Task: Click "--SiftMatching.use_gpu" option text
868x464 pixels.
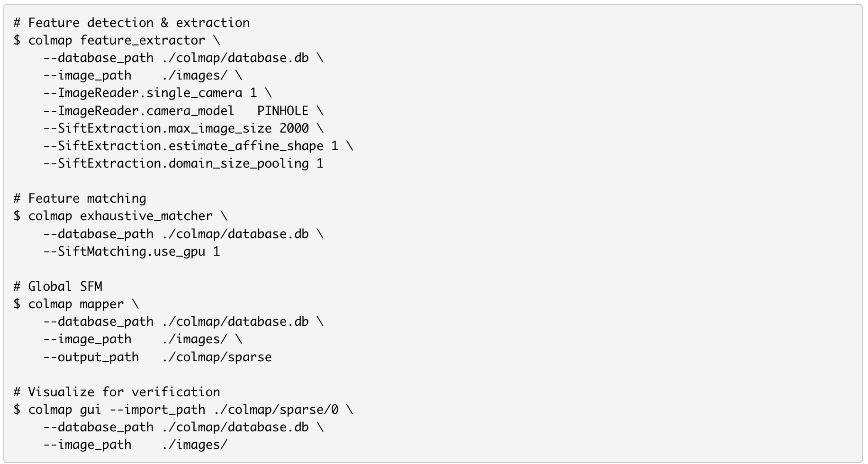Action: tap(124, 251)
